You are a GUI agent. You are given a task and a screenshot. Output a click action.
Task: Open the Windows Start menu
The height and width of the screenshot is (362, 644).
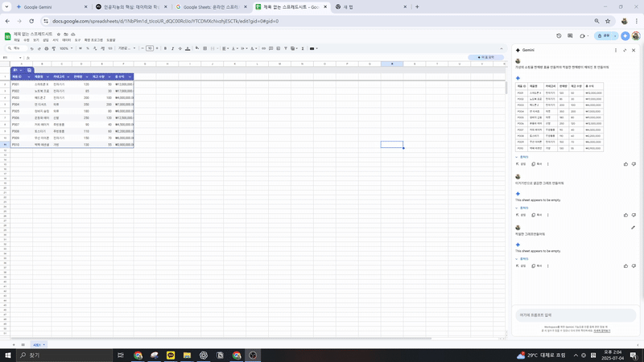(x=8, y=356)
